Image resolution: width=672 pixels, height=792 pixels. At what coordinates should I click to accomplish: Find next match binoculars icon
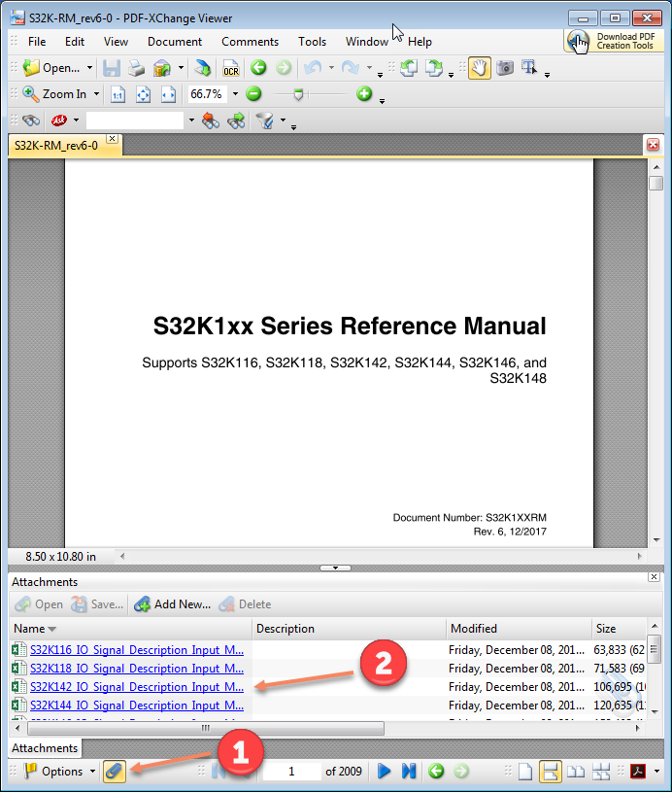tap(236, 121)
